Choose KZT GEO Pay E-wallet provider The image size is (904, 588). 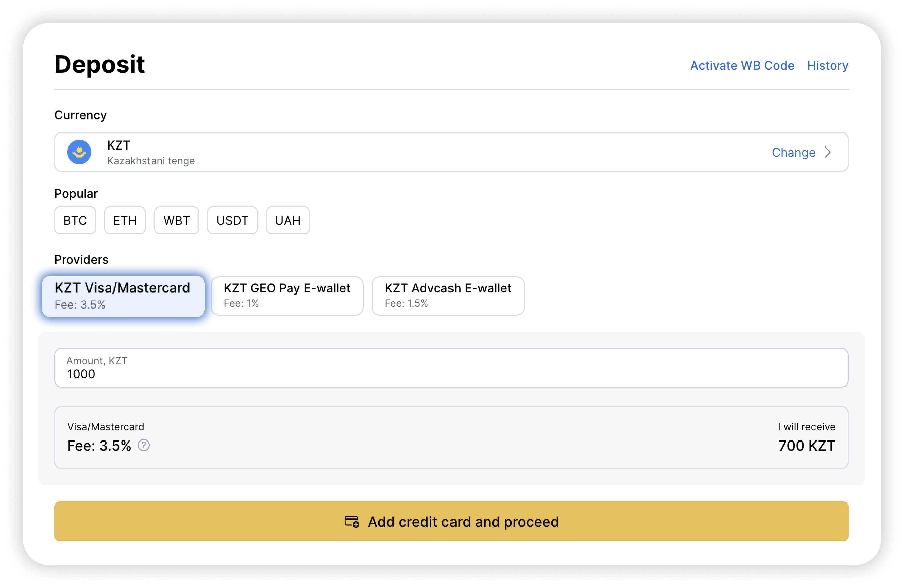pos(287,296)
